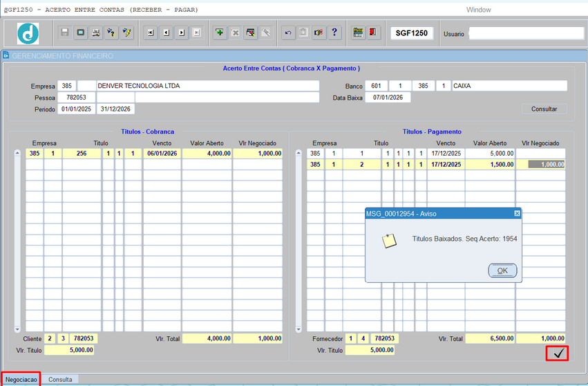The width and height of the screenshot is (588, 386).
Task: Click green plus insert record icon
Action: 220,33
